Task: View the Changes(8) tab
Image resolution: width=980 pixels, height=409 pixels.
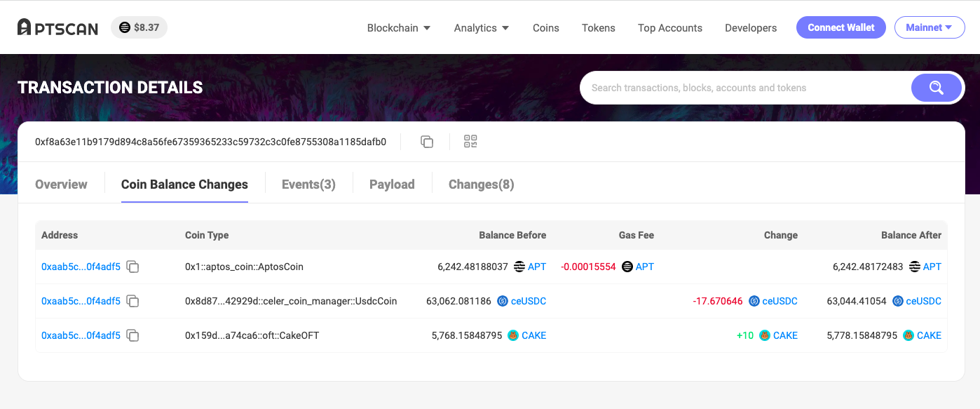Action: tap(481, 185)
